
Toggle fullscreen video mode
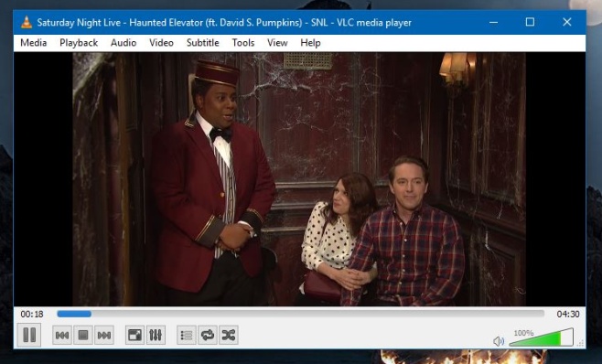134,336
